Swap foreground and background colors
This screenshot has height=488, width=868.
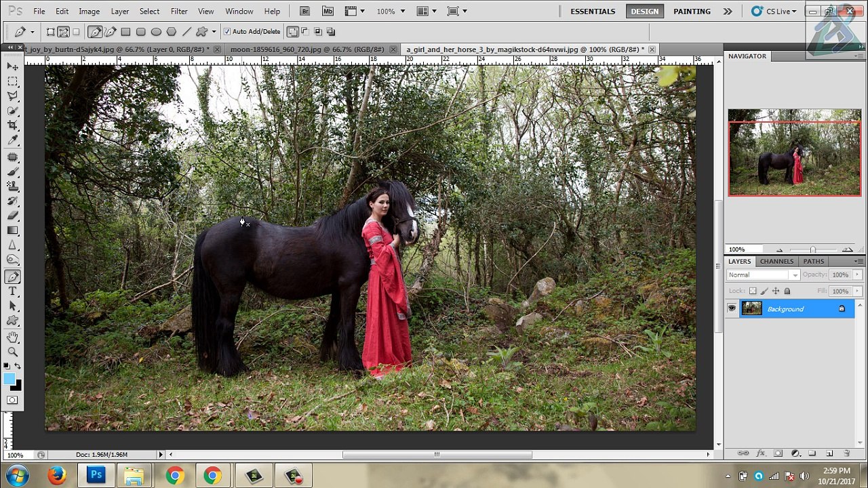coord(18,367)
